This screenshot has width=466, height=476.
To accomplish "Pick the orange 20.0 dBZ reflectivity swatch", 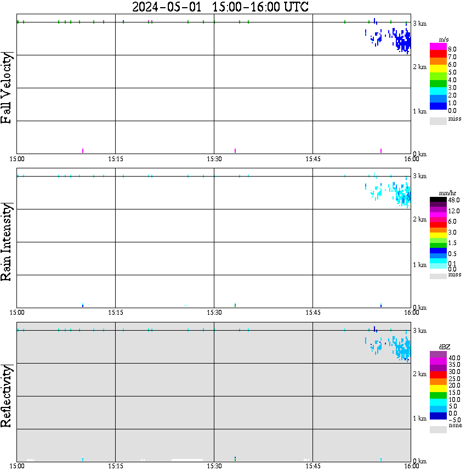I will [438, 382].
